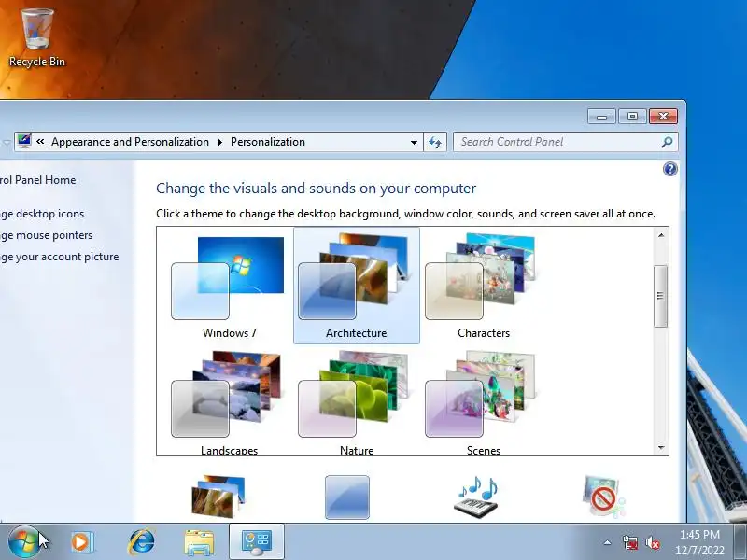
Task: Click Control Panel taskbar button
Action: click(257, 542)
